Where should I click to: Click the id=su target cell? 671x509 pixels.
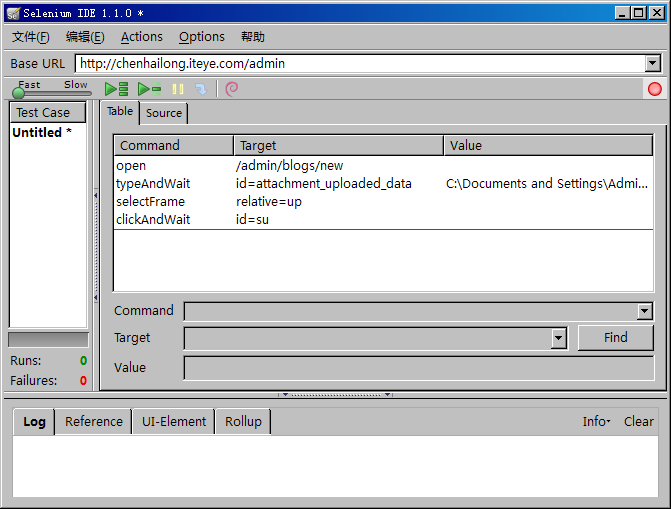(x=252, y=220)
